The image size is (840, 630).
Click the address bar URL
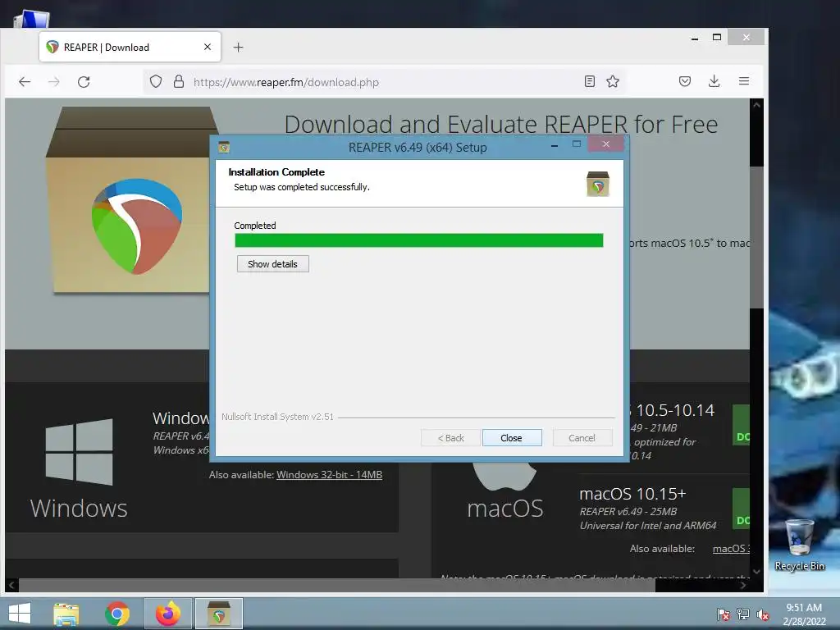point(286,82)
